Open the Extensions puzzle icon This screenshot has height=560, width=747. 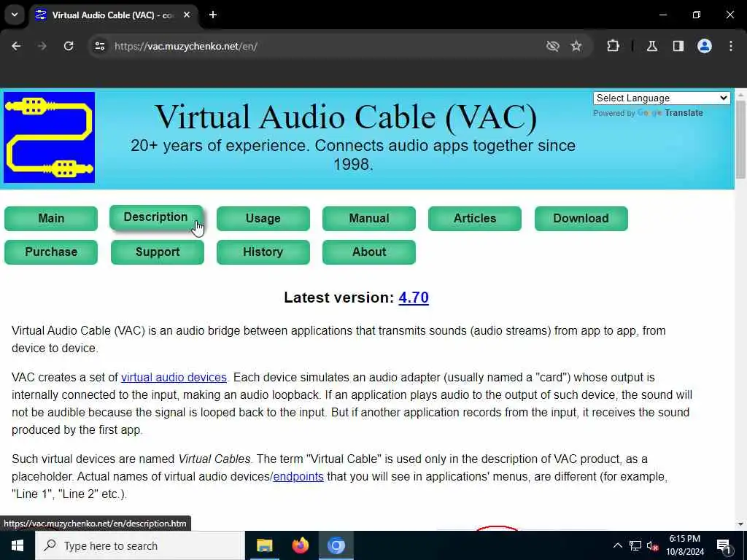pyautogui.click(x=613, y=46)
